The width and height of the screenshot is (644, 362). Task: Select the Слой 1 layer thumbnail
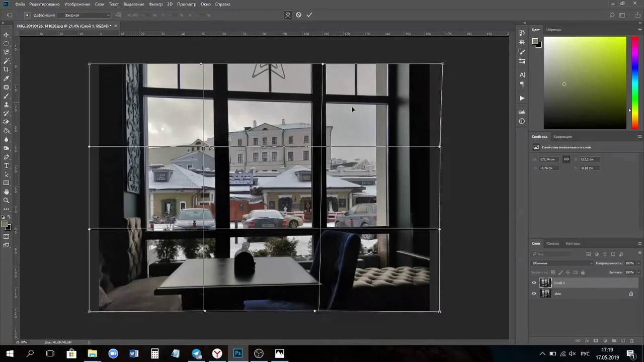[x=545, y=283]
